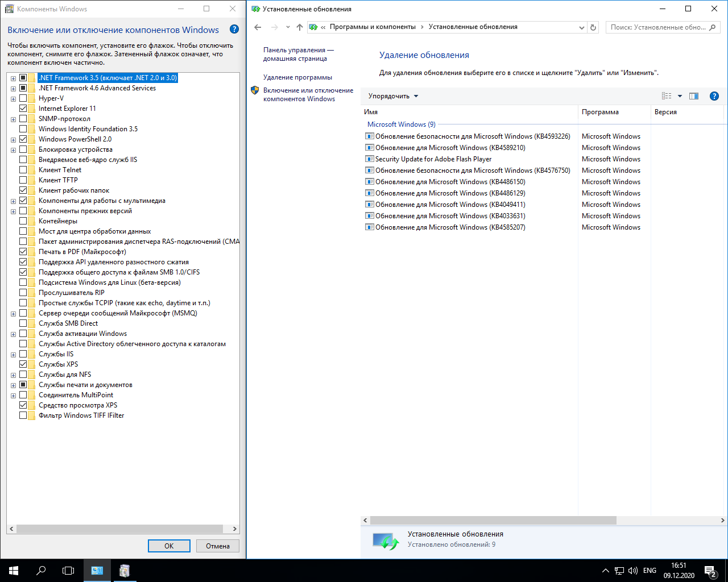Enable the Telnet client checkbox
Viewport: 728px width, 582px height.
[x=23, y=170]
